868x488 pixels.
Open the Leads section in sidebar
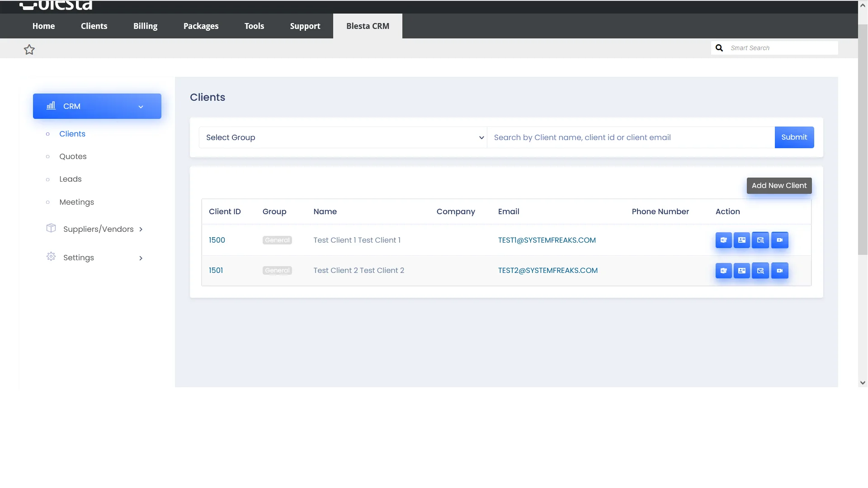click(x=71, y=179)
